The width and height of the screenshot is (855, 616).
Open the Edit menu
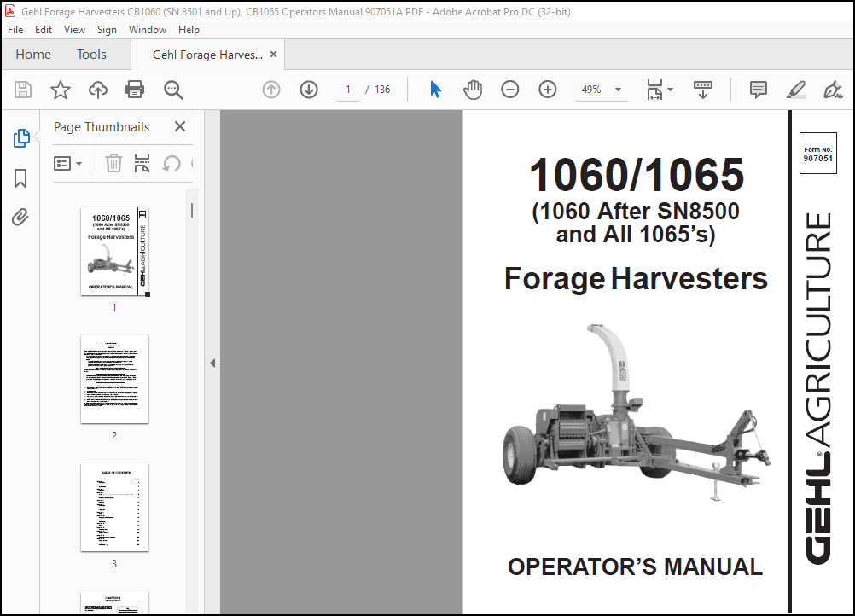(x=44, y=30)
